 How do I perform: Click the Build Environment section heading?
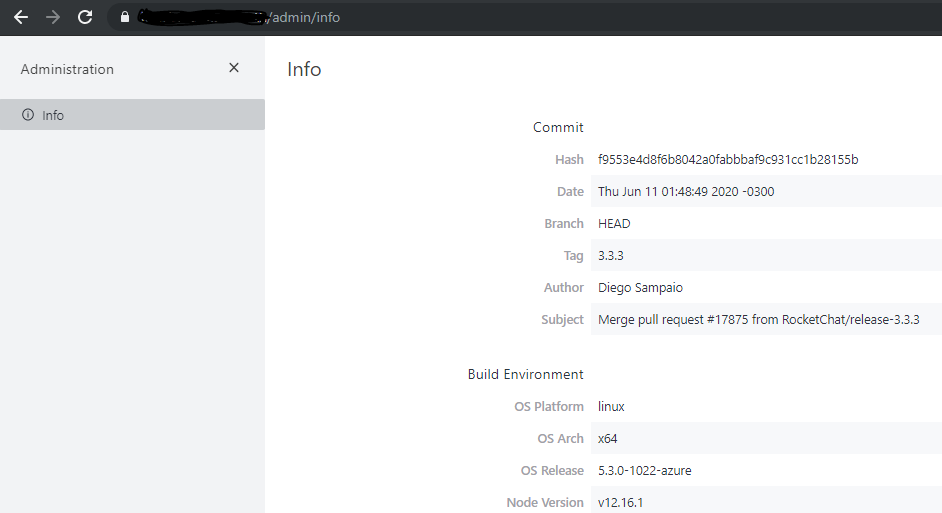click(x=526, y=374)
